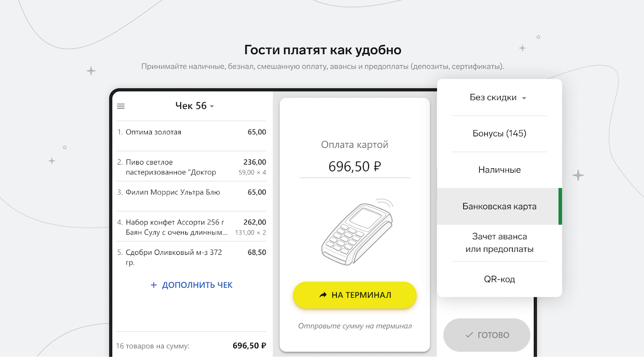Viewport: 644px width, 357px height.
Task: Choose Наличные payment method
Action: pos(499,170)
